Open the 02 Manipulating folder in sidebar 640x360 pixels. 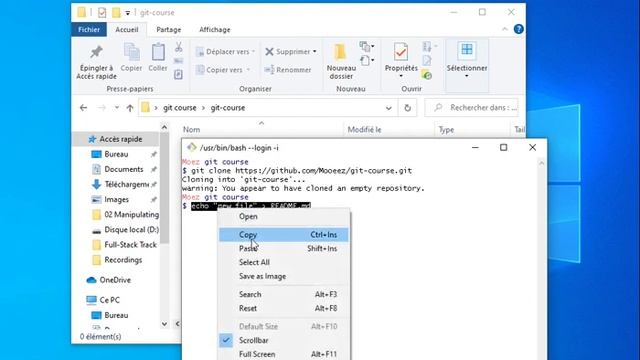tap(125, 215)
